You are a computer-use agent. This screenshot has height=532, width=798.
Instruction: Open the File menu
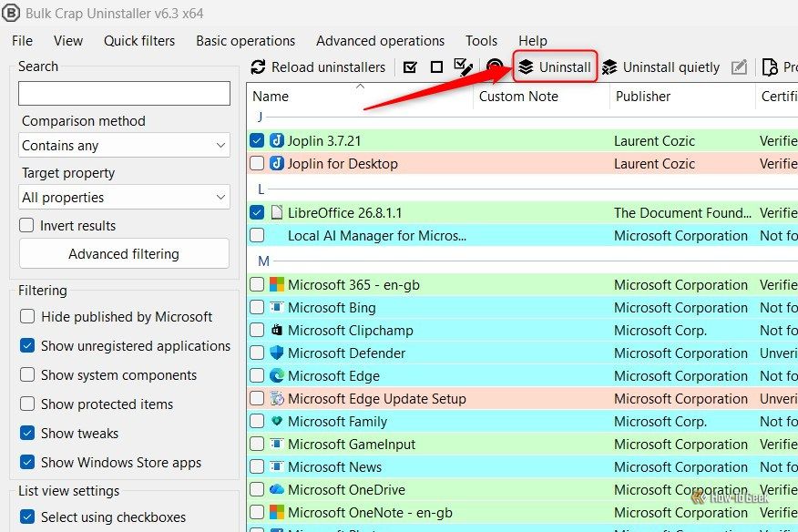point(23,41)
